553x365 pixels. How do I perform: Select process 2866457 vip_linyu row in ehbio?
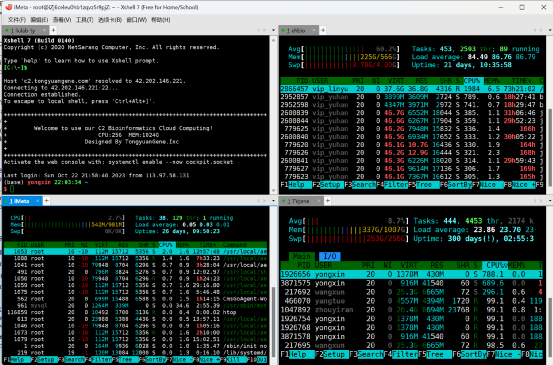(412, 89)
